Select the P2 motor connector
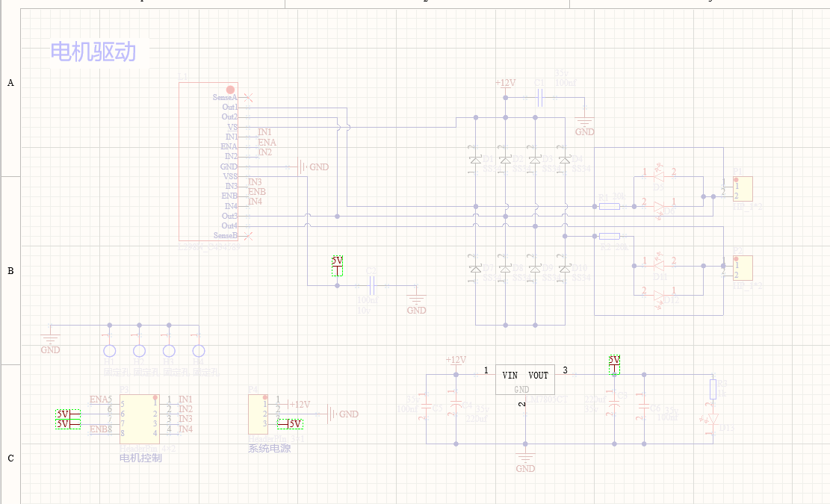 click(743, 268)
